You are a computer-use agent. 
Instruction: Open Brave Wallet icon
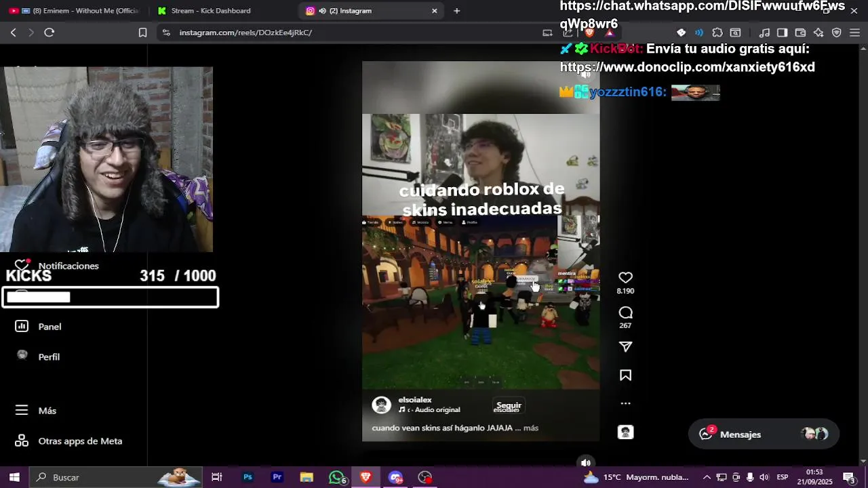800,33
